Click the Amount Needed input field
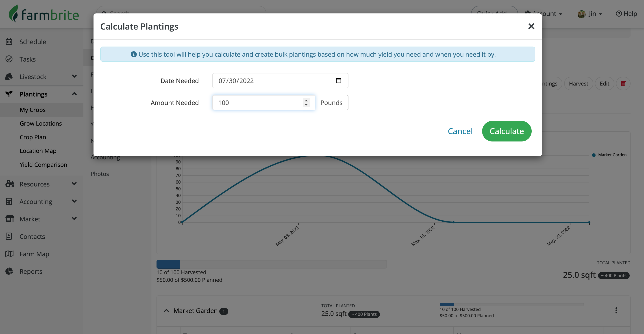The width and height of the screenshot is (644, 334). click(257, 103)
